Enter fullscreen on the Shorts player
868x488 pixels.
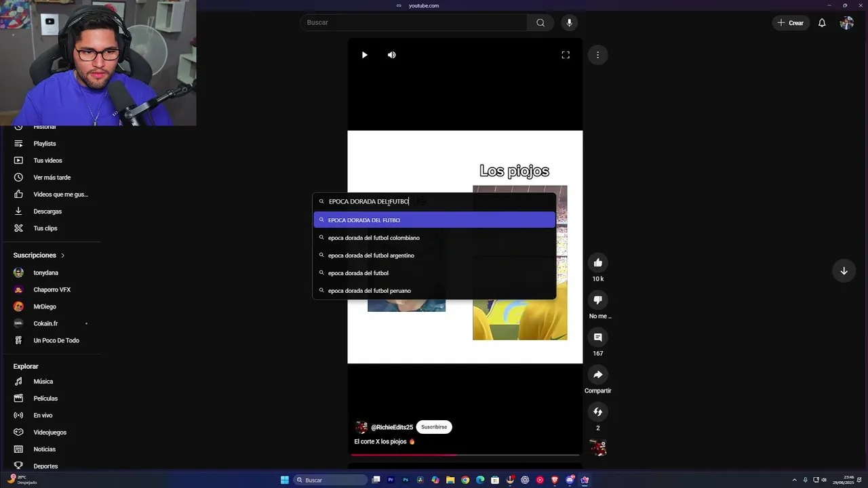(566, 55)
